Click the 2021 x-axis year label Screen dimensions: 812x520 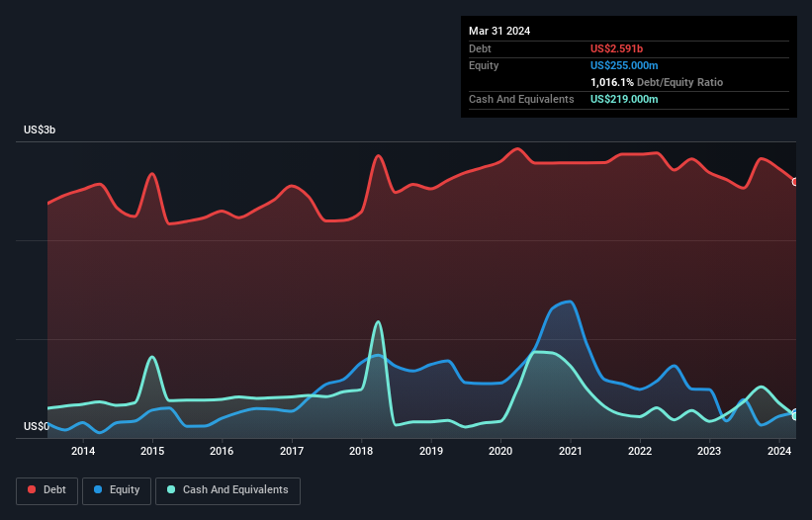coord(570,451)
